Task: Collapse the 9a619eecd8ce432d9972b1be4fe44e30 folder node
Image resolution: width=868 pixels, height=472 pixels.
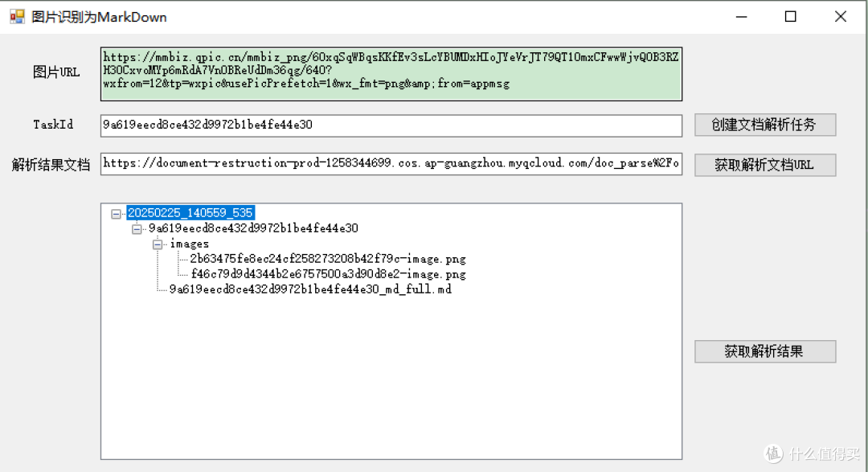Action: [x=137, y=229]
